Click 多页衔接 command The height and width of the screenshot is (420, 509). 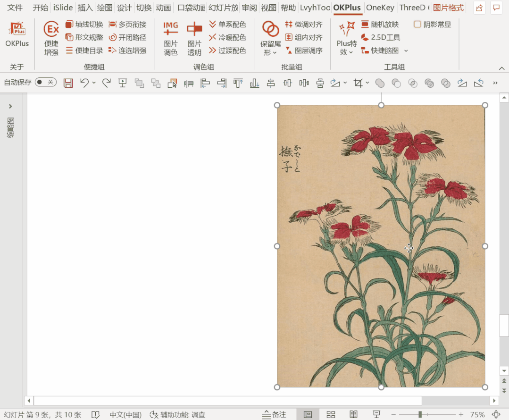tap(127, 25)
